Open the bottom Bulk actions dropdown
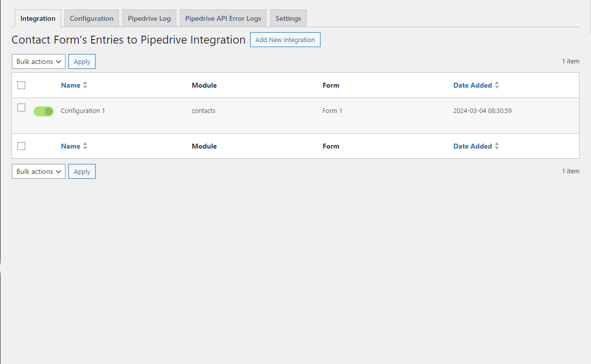 [x=39, y=171]
